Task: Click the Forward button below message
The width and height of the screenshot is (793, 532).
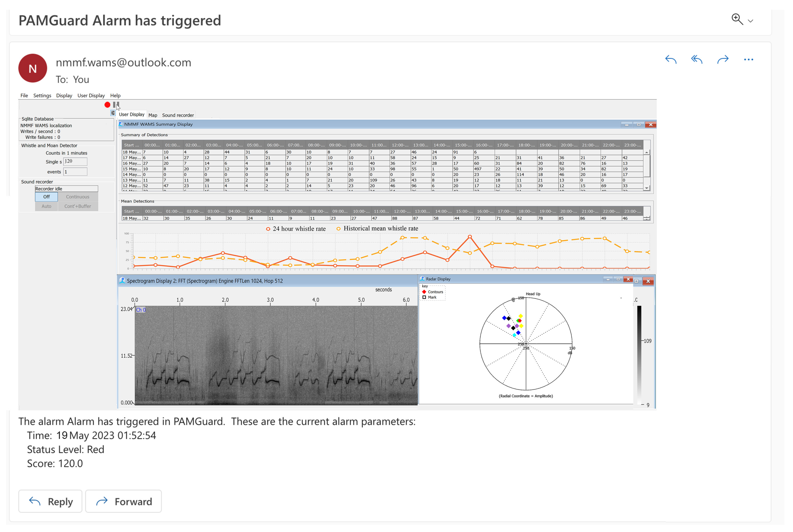Action: click(123, 501)
